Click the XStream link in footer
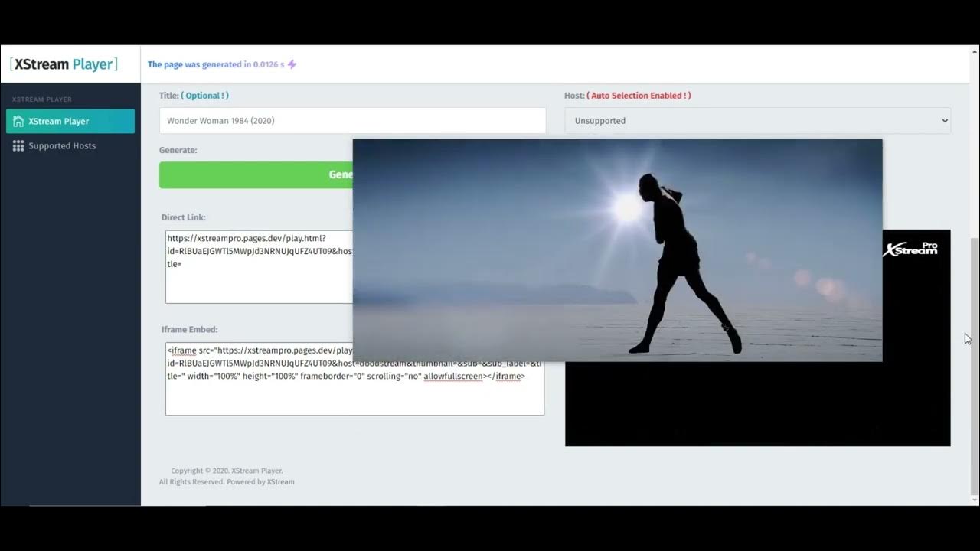This screenshot has height=551, width=980. (280, 482)
